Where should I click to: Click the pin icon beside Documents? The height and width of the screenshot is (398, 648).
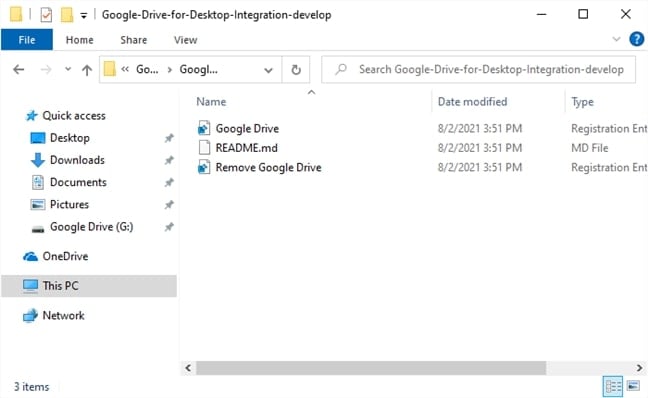169,183
